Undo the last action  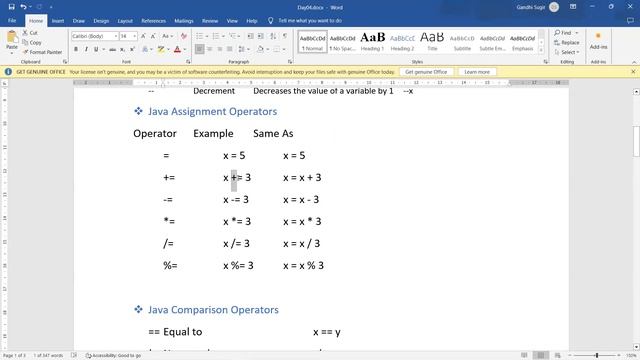pyautogui.click(x=23, y=7)
